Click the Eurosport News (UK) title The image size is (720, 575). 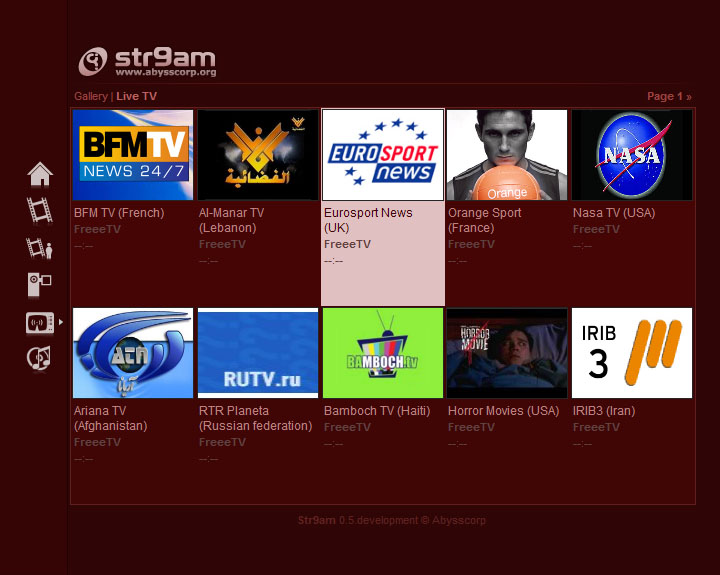point(368,220)
